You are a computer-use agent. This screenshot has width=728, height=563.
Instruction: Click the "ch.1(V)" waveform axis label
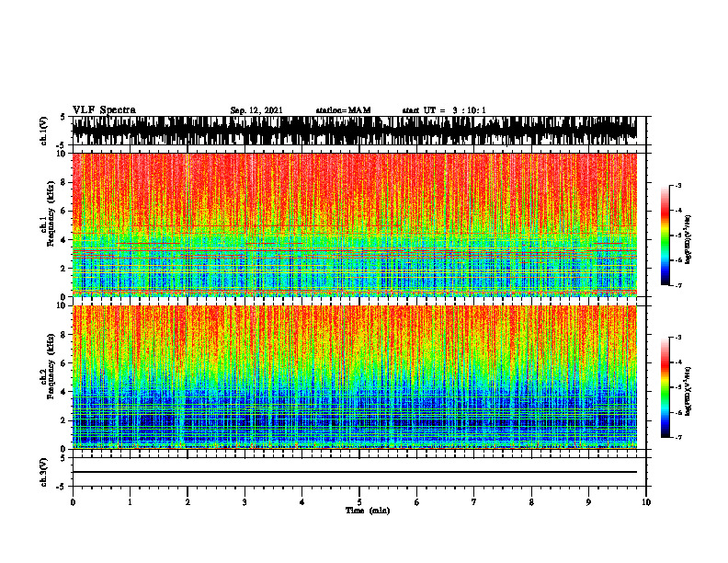[x=44, y=131]
